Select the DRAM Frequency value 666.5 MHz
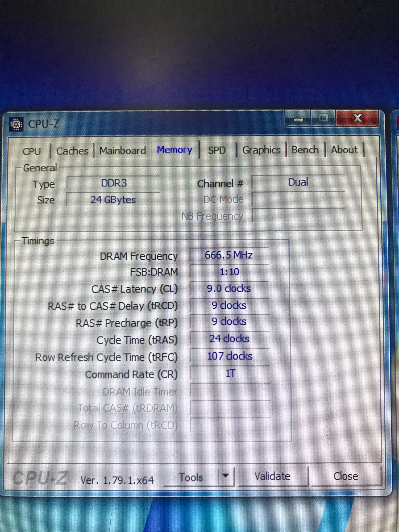The image size is (399, 532). click(229, 255)
